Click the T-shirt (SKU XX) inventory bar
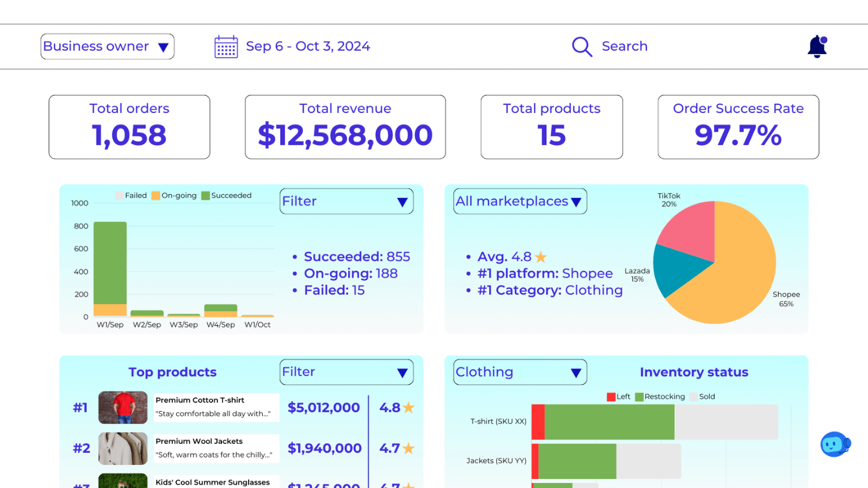The image size is (868, 488). pos(654,422)
